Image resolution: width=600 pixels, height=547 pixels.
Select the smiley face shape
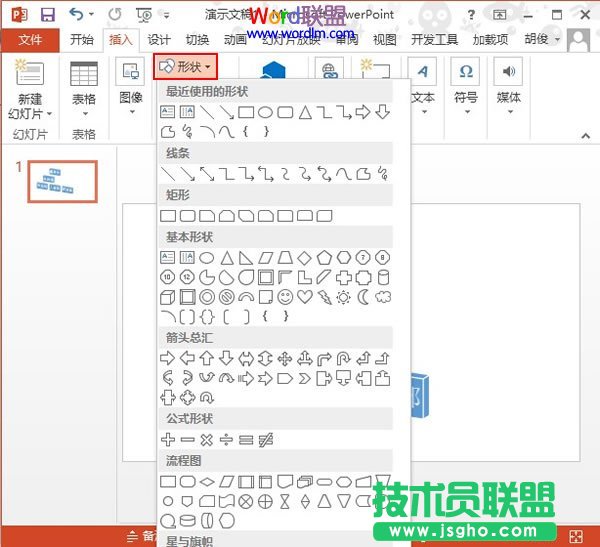285,297
